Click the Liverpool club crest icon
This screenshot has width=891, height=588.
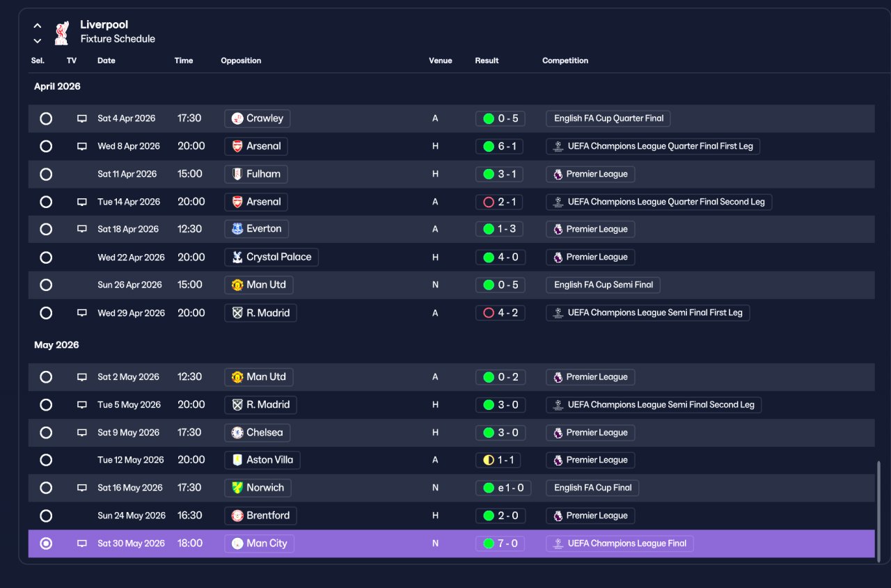(x=62, y=32)
